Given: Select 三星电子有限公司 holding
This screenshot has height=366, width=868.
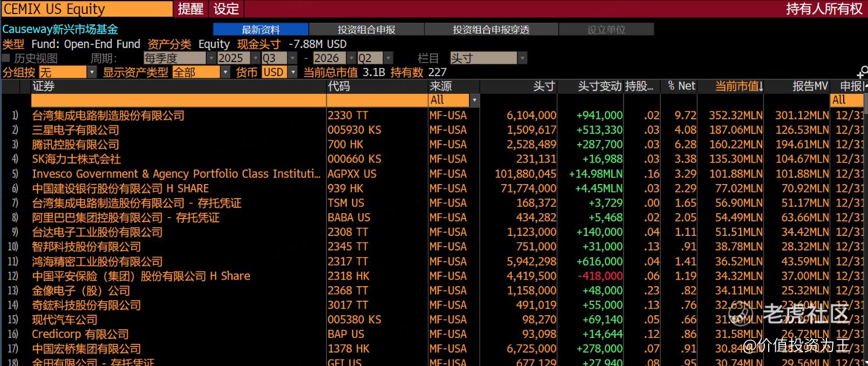Looking at the screenshot, I should 76,130.
